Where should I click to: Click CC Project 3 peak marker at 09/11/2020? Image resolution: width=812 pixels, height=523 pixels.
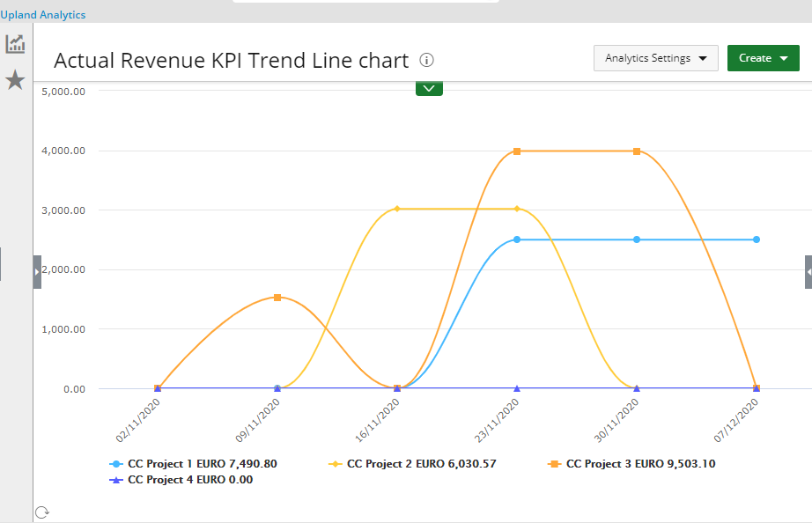pyautogui.click(x=277, y=298)
